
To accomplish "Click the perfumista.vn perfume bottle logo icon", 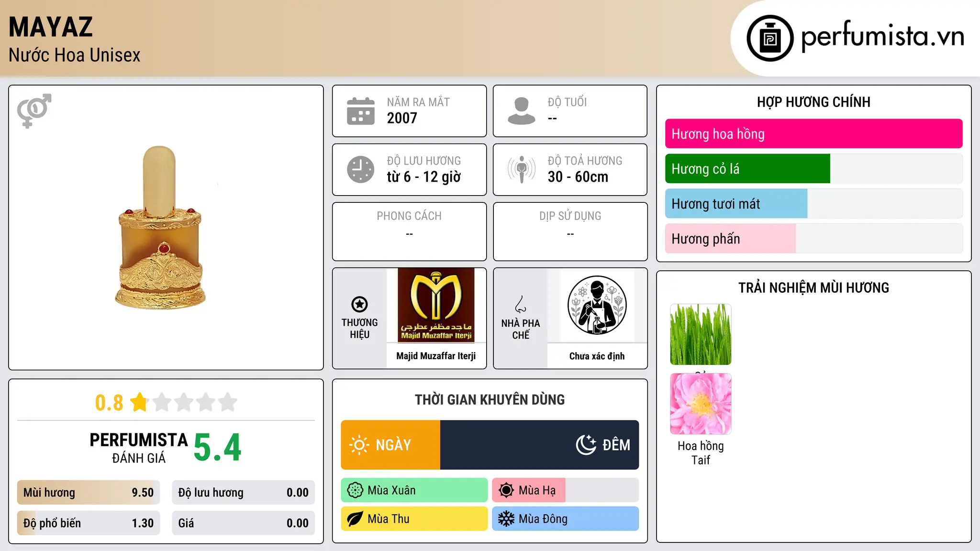I will click(770, 38).
